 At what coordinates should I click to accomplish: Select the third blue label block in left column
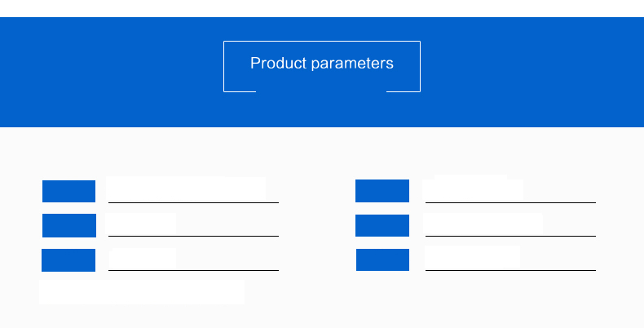coord(68,260)
